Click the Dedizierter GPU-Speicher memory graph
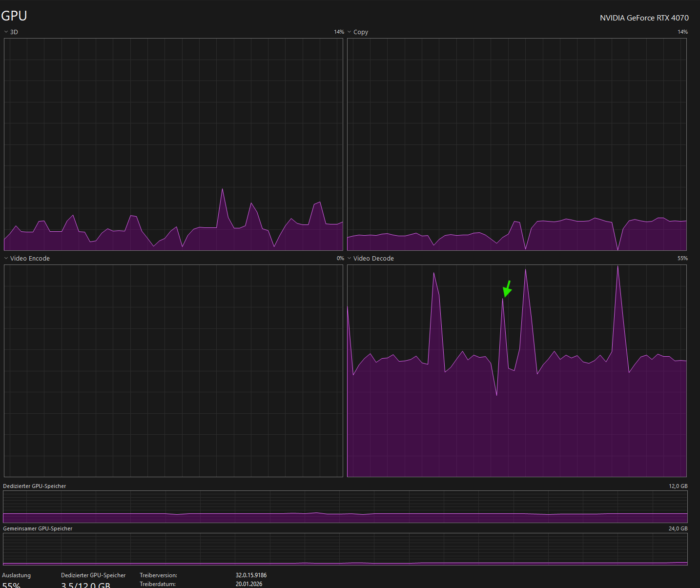This screenshot has width=700, height=588. click(x=345, y=507)
